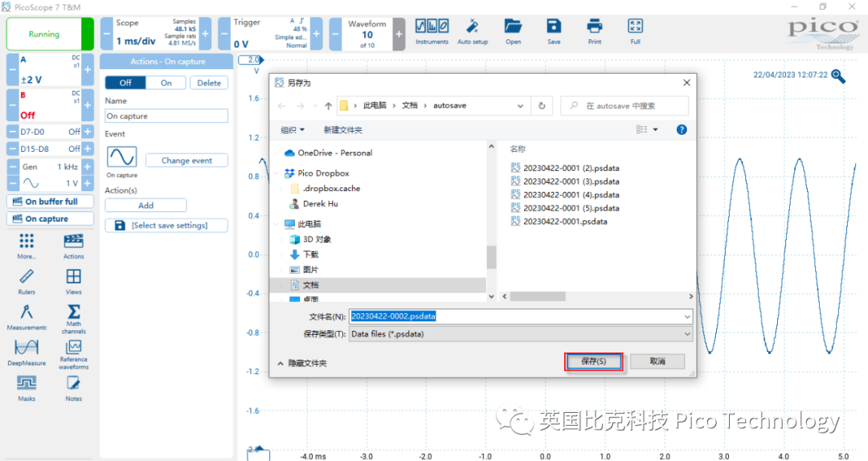Open the address bar path history dropdown
868x461 pixels.
[x=520, y=106]
